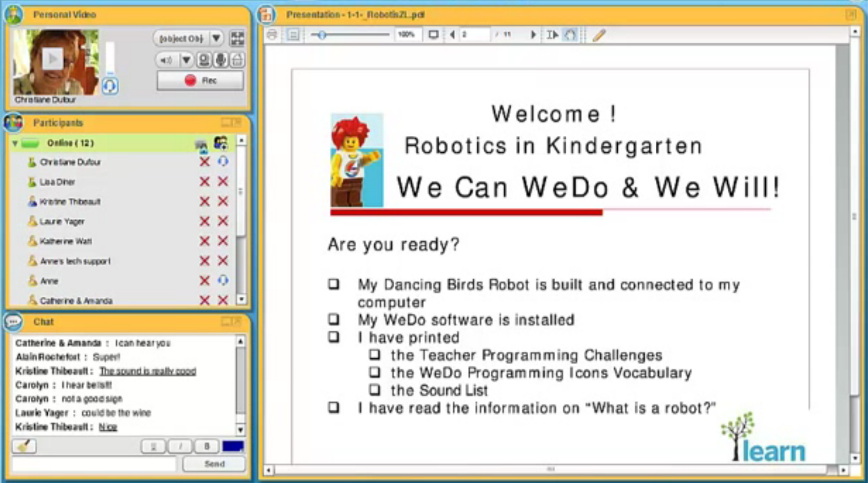This screenshot has height=483, width=868.
Task: Select participant Kristine Thibeault
Action: point(70,201)
